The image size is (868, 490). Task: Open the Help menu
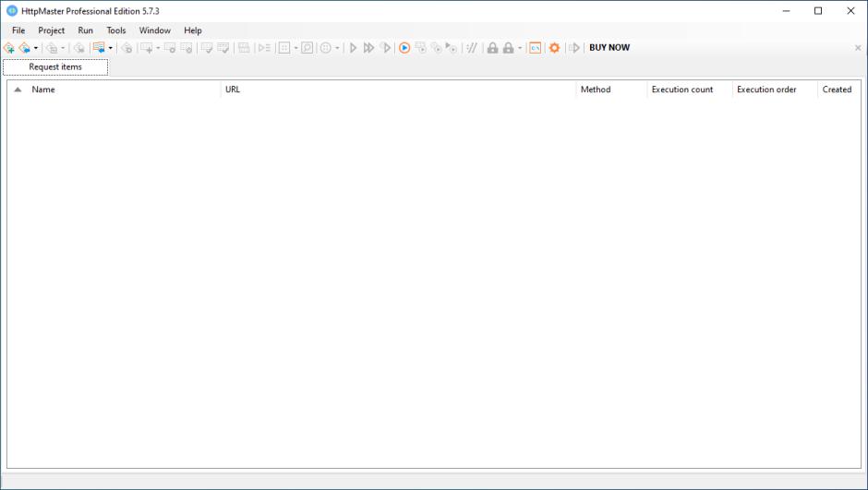click(x=193, y=30)
